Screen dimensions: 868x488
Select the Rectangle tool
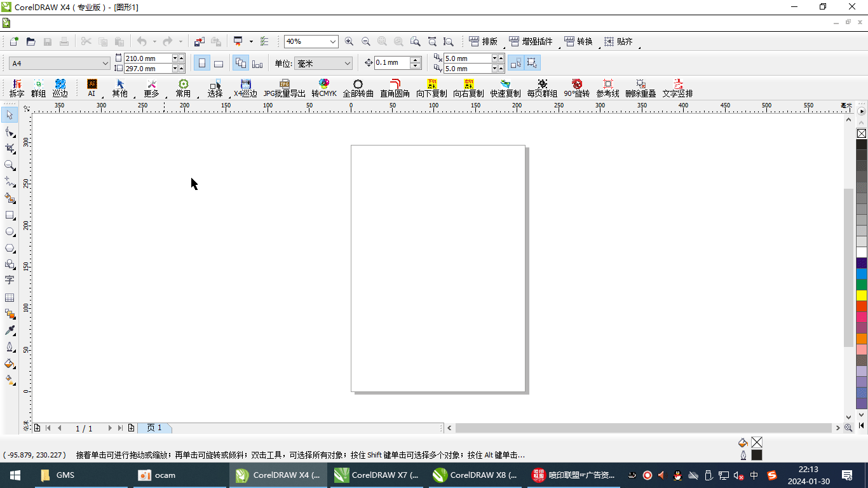[10, 215]
